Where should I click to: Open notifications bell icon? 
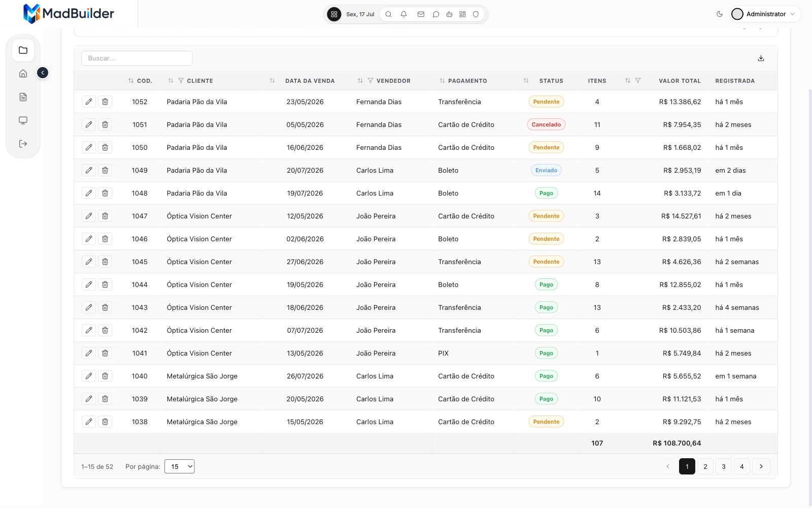pos(403,14)
